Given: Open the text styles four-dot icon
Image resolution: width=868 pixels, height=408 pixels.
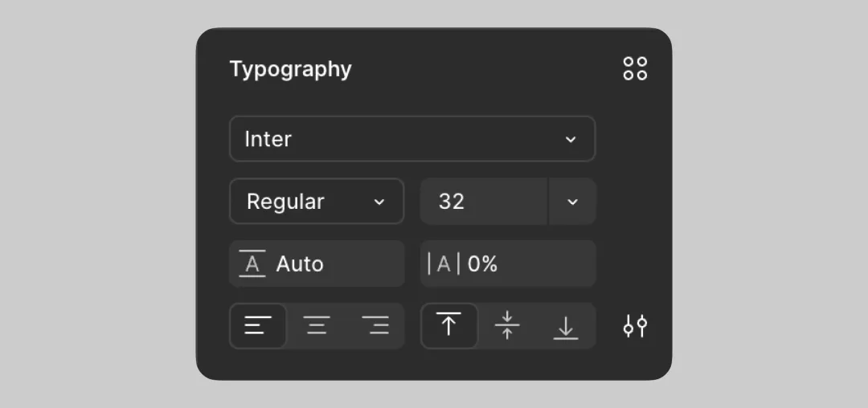Looking at the screenshot, I should pos(635,69).
